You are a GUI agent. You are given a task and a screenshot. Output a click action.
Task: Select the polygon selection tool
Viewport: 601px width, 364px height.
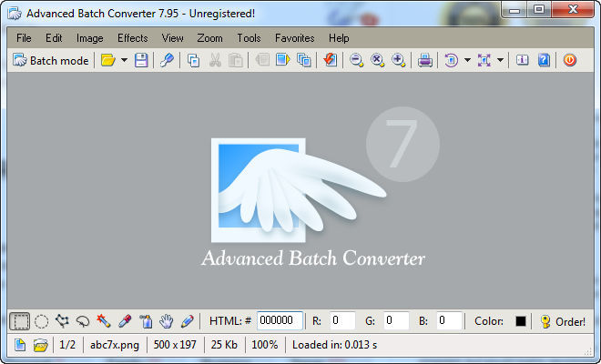[x=62, y=321]
